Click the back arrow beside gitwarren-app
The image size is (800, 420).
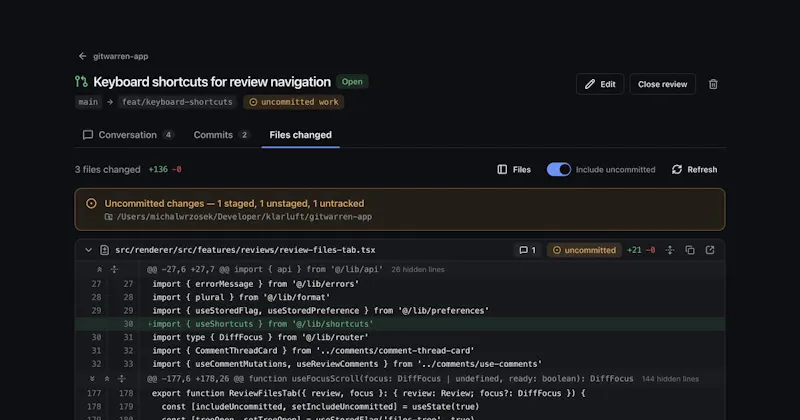tap(82, 56)
